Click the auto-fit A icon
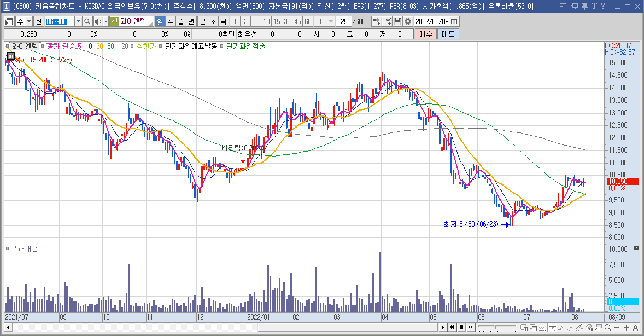 click(x=636, y=327)
